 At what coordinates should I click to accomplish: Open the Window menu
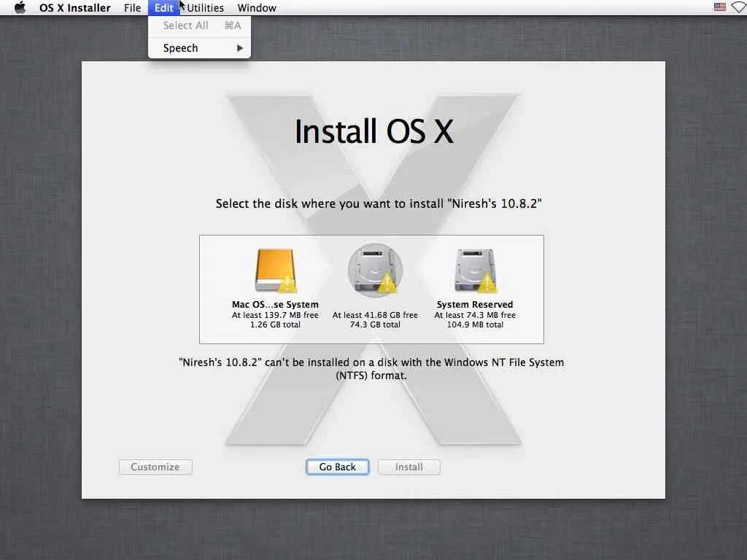pyautogui.click(x=257, y=7)
